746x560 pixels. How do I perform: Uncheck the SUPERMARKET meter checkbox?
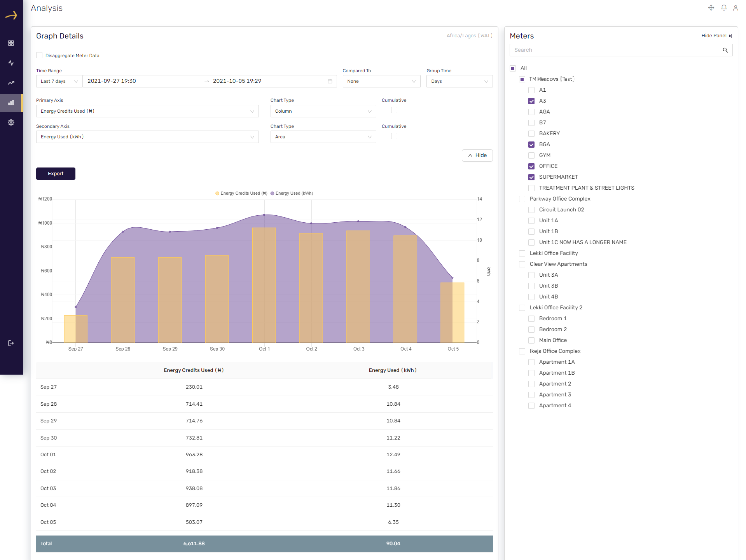point(531,177)
